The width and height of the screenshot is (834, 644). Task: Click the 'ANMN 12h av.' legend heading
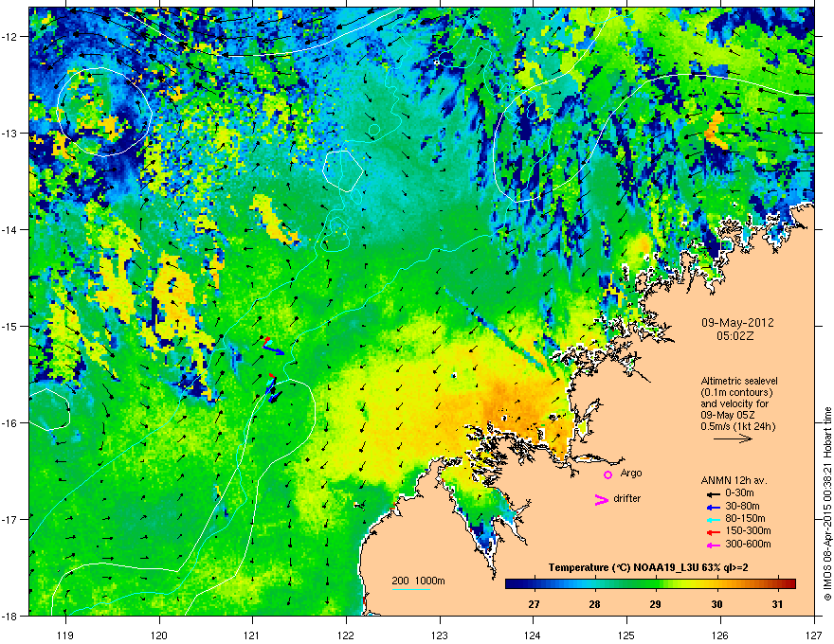(x=734, y=480)
